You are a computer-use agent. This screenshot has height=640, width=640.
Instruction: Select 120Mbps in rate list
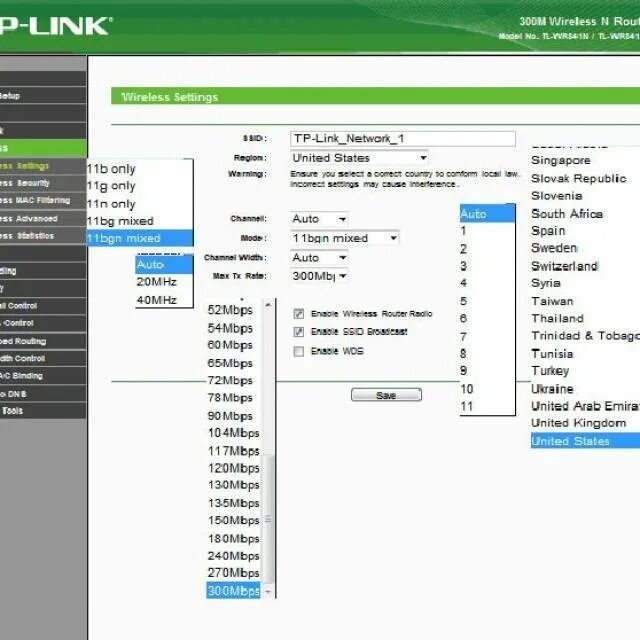[x=233, y=468]
